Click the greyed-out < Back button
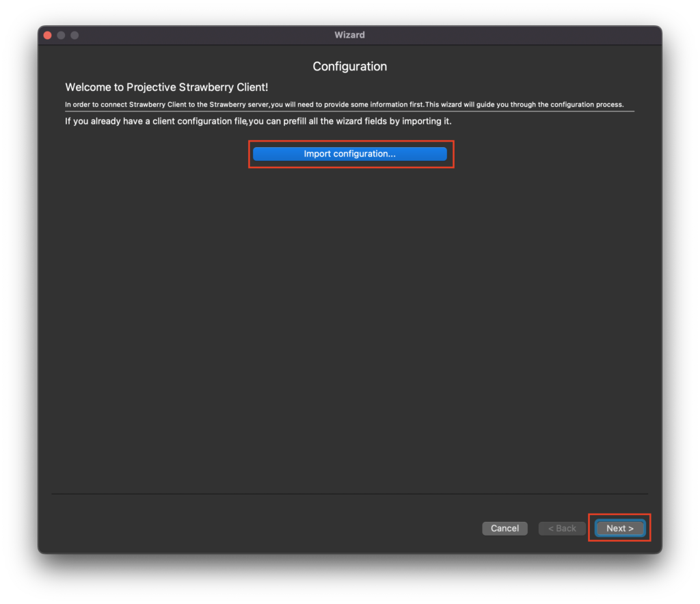Screen dimensions: 700x604 562,528
